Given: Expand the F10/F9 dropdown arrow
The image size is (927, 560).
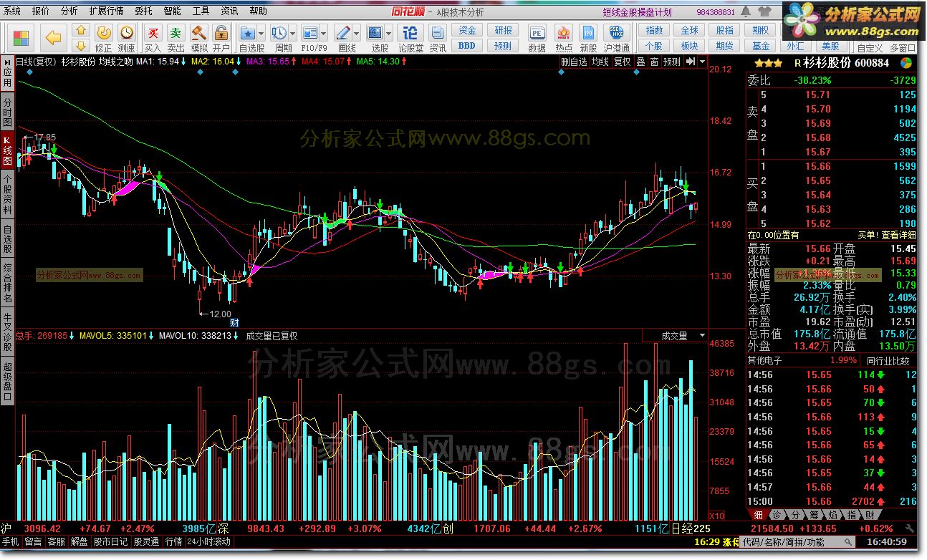Looking at the screenshot, I should 325,33.
